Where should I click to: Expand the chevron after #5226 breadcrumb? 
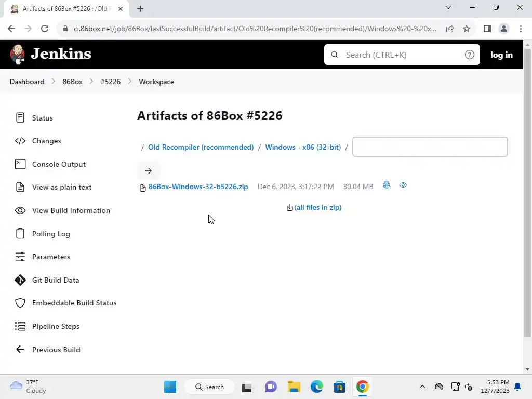[129, 82]
